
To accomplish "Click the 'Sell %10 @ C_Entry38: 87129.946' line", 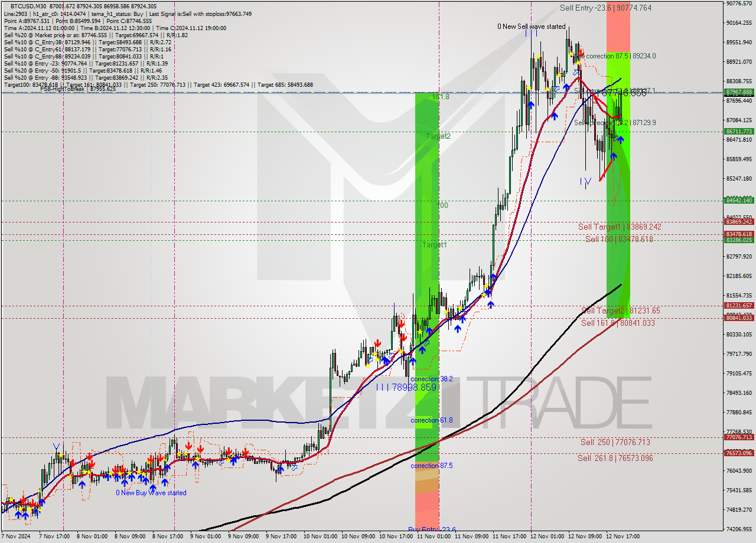I will click(87, 42).
